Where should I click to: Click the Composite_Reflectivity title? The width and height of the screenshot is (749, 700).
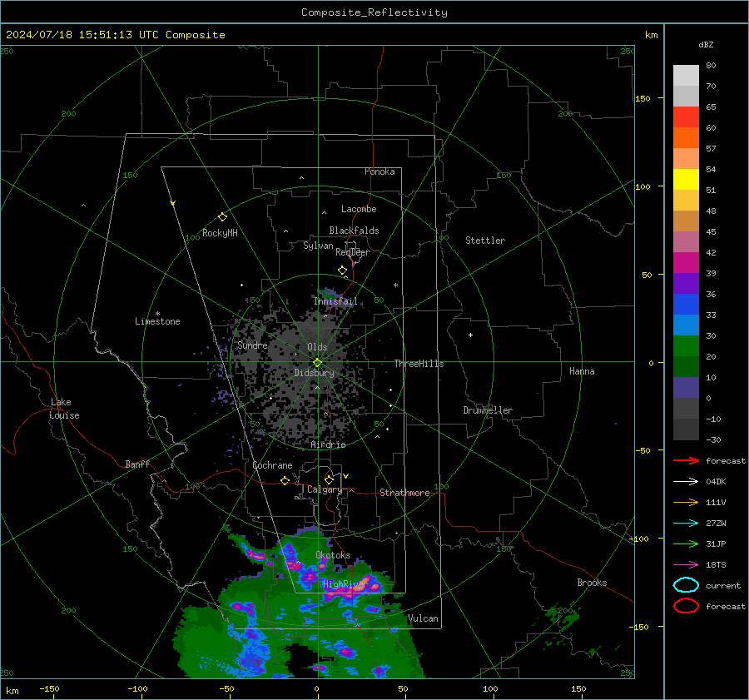374,12
